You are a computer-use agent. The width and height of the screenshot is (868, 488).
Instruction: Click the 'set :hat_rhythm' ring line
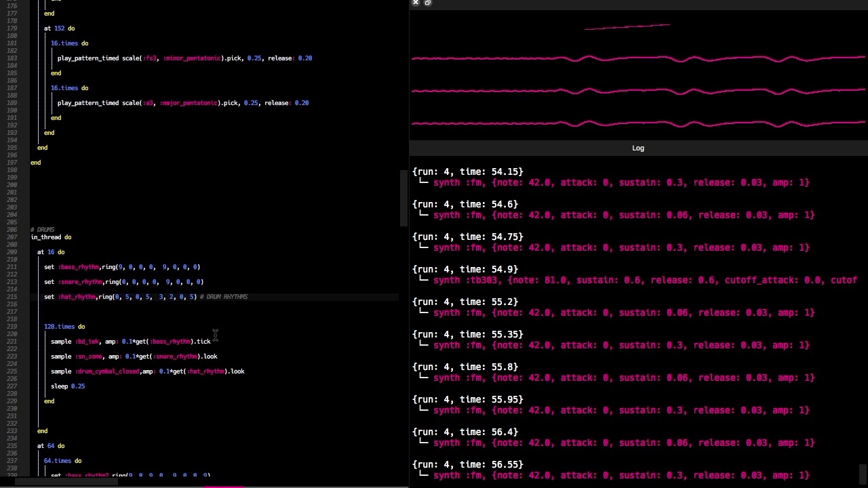pyautogui.click(x=120, y=297)
